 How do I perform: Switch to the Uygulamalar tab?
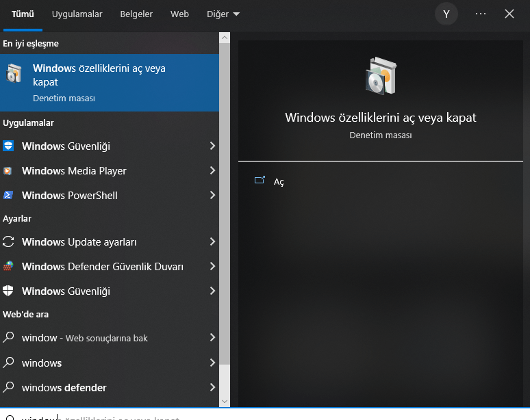pos(77,14)
